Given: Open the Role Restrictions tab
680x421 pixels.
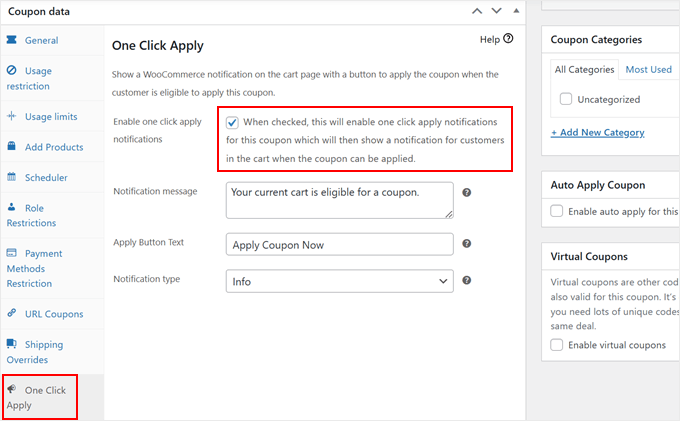Looking at the screenshot, I should (52, 215).
